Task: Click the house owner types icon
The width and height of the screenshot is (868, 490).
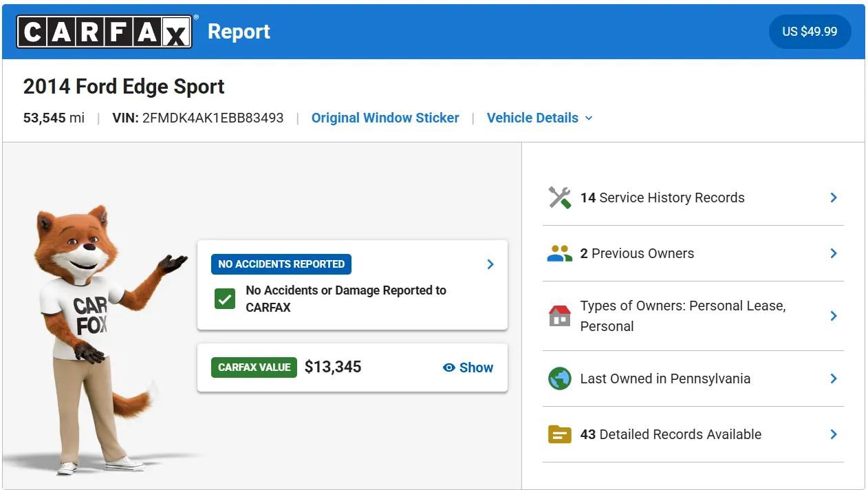Action: pyautogui.click(x=560, y=316)
